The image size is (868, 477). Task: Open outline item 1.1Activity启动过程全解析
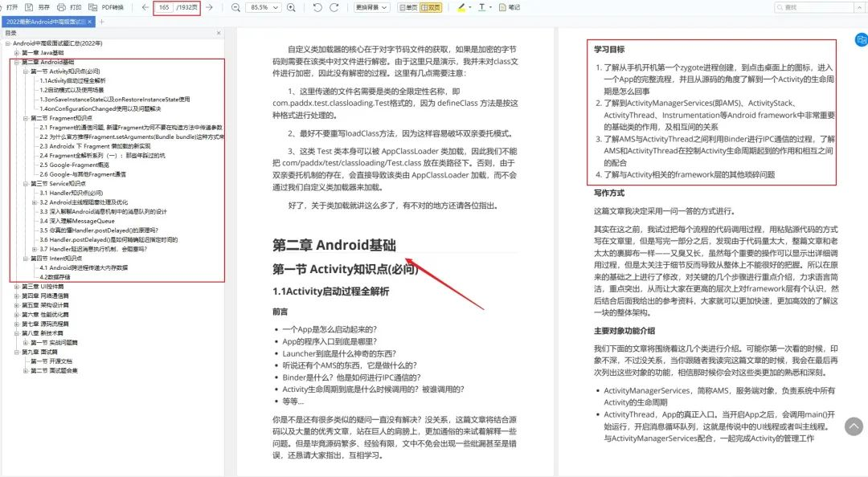click(x=72, y=81)
